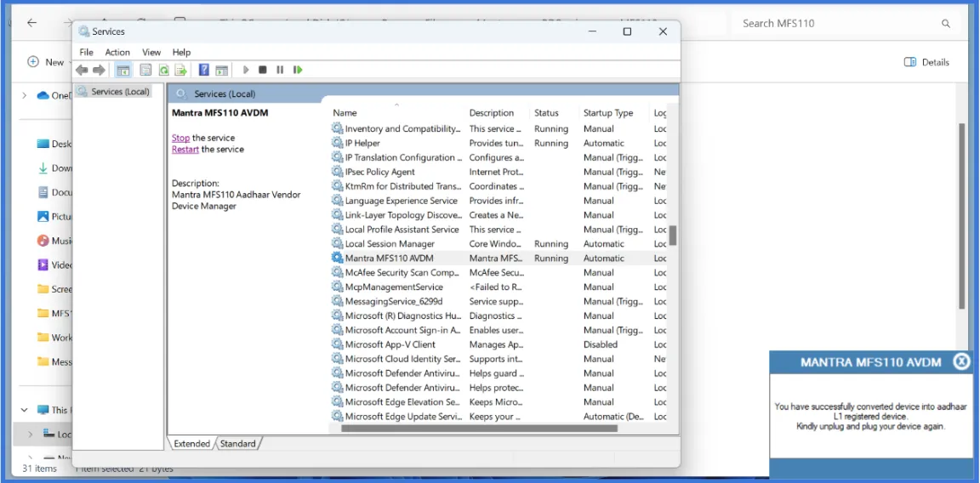This screenshot has width=980, height=483.
Task: Select the McAfee Security Scan service row
Action: click(x=499, y=272)
